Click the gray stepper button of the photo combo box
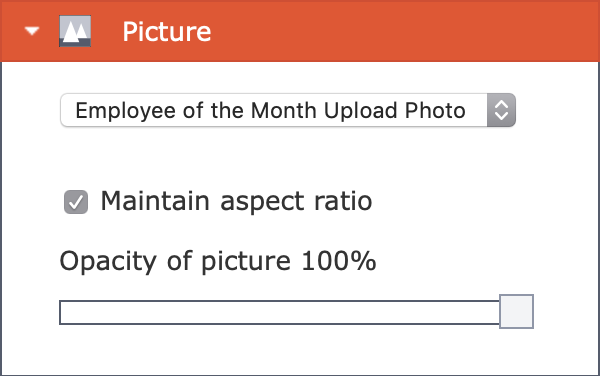The width and height of the screenshot is (600, 376). [501, 110]
